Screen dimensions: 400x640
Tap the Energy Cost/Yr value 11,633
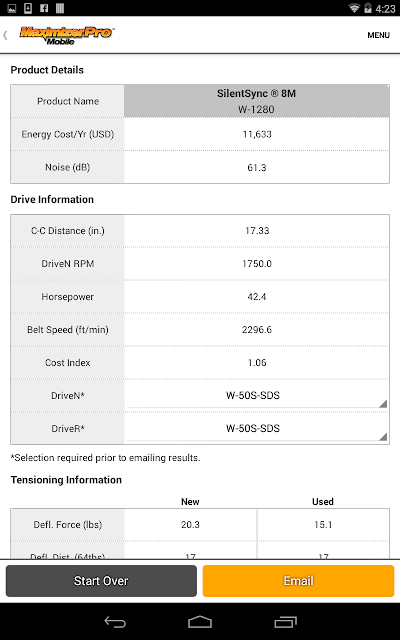(257, 134)
